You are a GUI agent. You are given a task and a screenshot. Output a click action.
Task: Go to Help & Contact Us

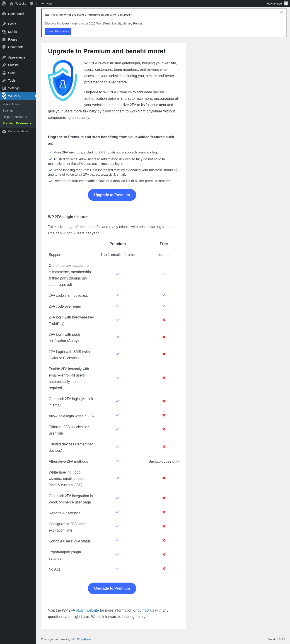[15, 117]
